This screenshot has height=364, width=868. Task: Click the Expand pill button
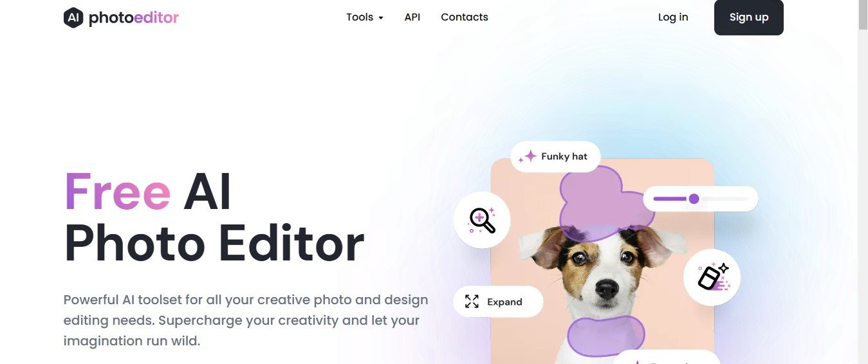(498, 302)
